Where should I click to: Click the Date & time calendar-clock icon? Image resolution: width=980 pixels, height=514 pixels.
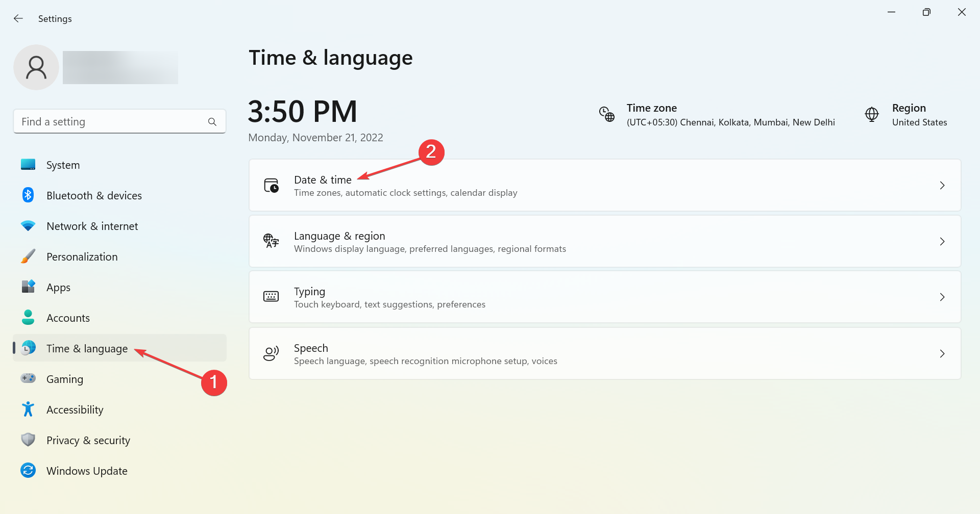pos(271,186)
